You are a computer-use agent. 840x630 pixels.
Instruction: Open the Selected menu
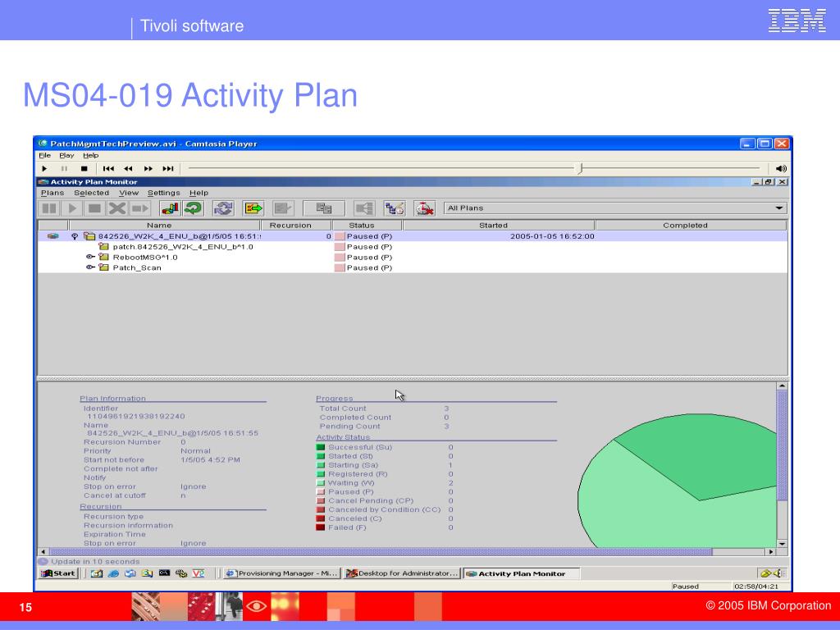pyautogui.click(x=92, y=193)
